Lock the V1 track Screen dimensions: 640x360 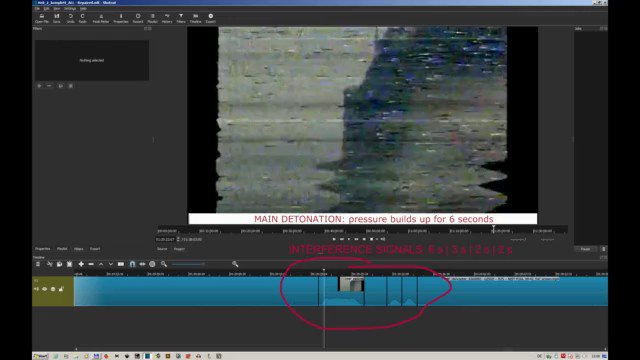pos(61,289)
